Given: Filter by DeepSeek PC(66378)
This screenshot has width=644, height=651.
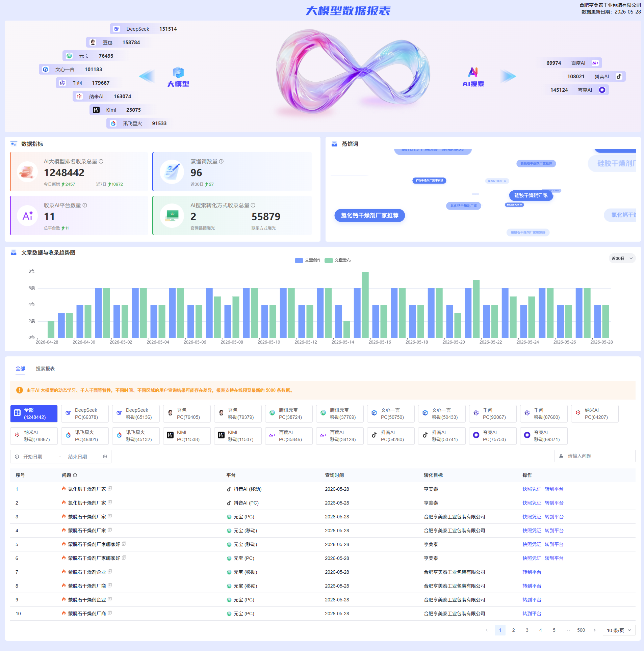Looking at the screenshot, I should pyautogui.click(x=85, y=414).
